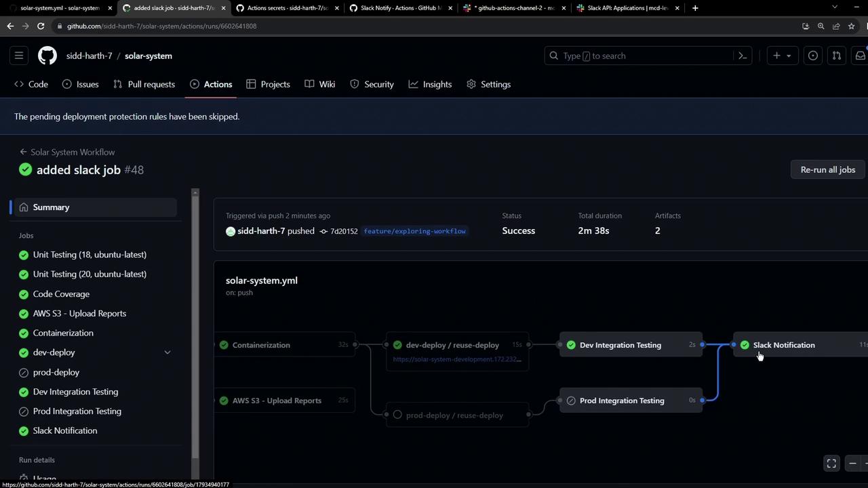Reload the current browser page
Screen dimensions: 868x488
point(41,26)
